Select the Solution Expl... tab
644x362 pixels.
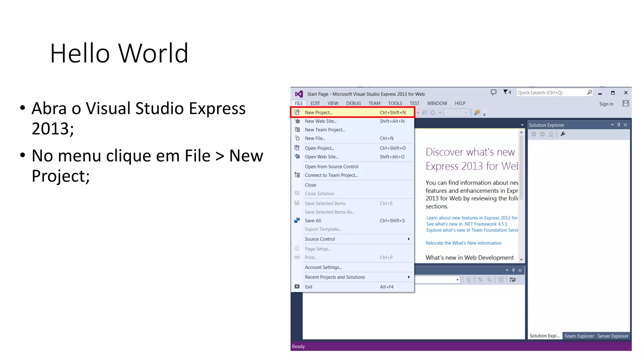545,336
